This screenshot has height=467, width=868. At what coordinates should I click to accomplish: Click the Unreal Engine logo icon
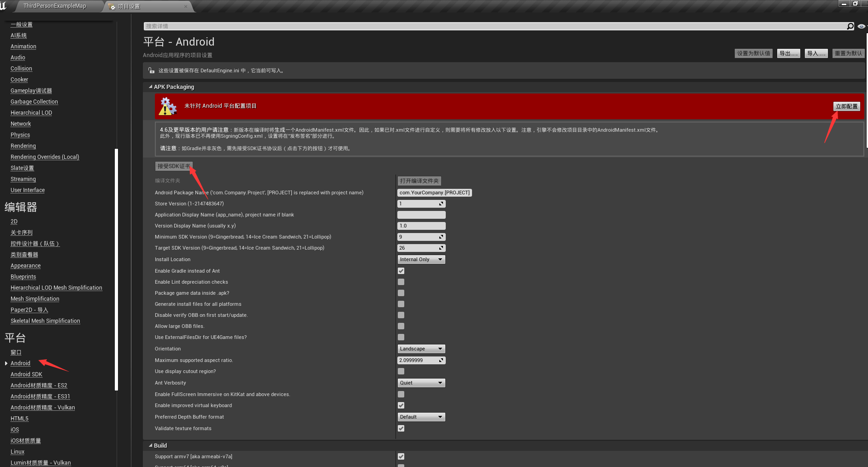[x=3, y=6]
